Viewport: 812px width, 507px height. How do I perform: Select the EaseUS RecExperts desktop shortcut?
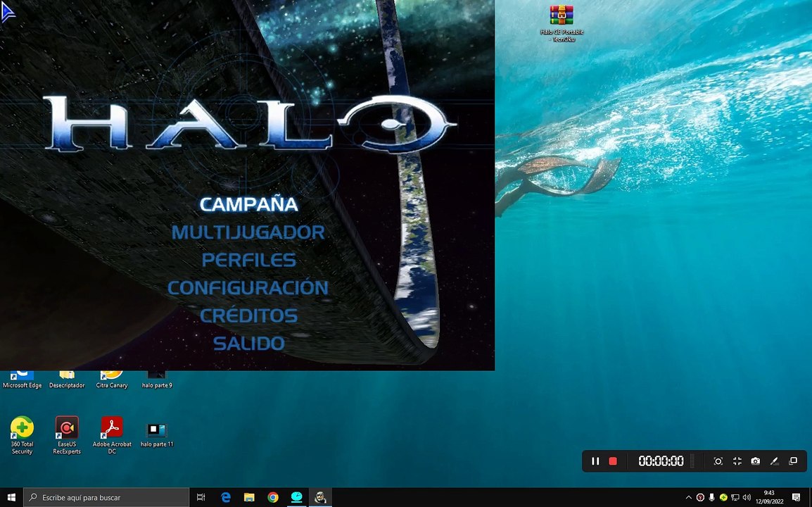tap(67, 435)
